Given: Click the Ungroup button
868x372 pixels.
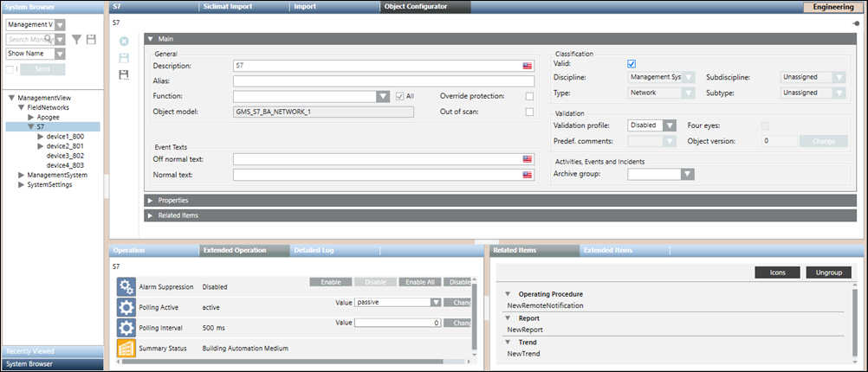Looking at the screenshot, I should click(828, 273).
